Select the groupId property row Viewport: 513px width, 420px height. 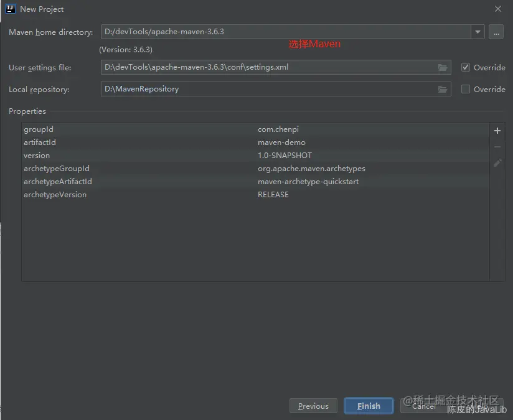[x=255, y=129]
